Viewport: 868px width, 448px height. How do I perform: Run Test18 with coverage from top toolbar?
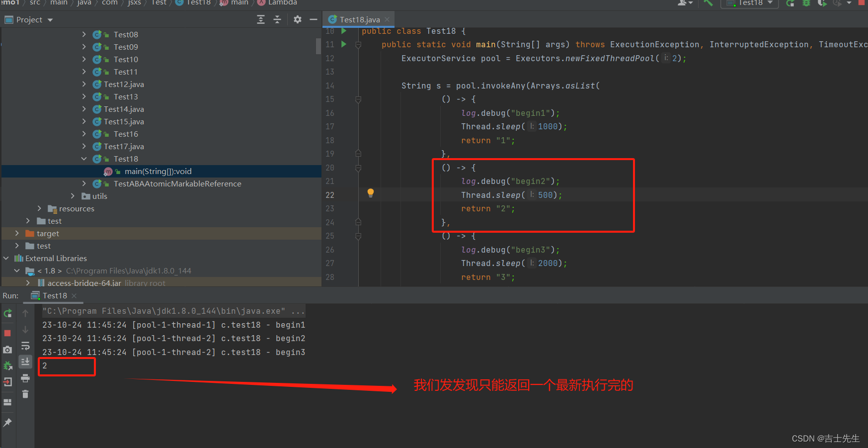point(822,3)
